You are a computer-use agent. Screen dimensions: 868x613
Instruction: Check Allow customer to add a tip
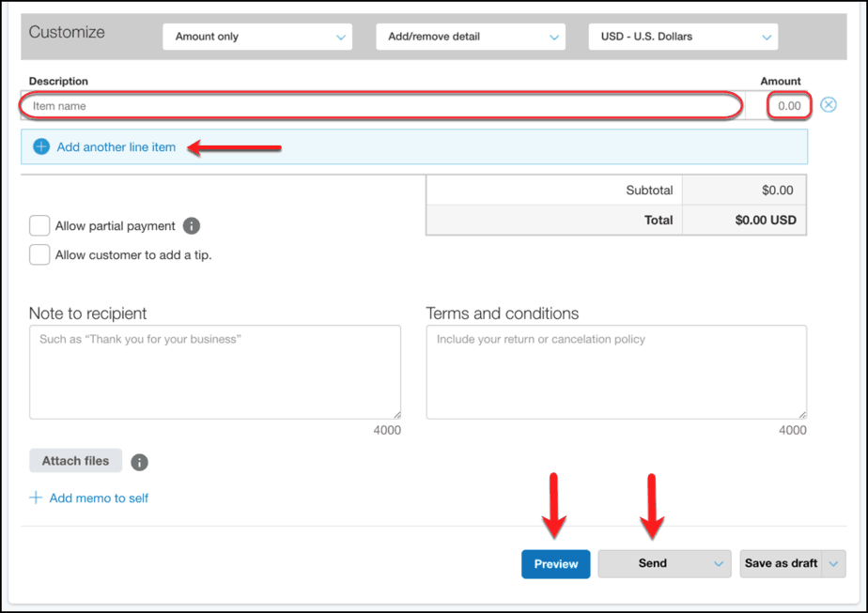click(39, 254)
